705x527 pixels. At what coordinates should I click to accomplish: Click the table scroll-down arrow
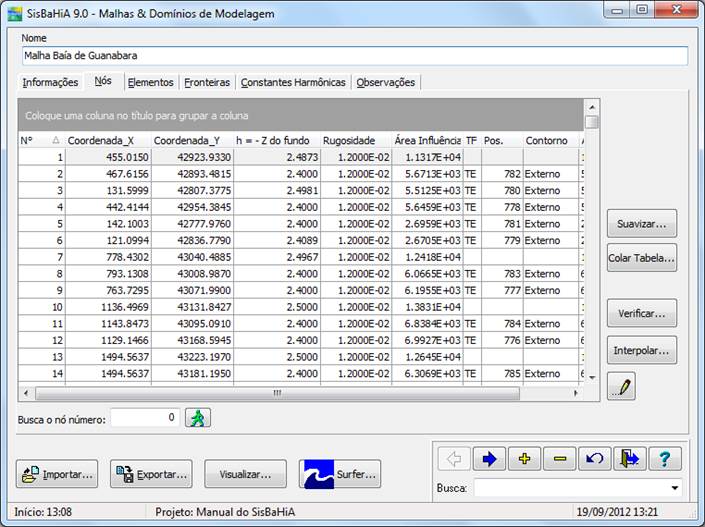point(592,378)
